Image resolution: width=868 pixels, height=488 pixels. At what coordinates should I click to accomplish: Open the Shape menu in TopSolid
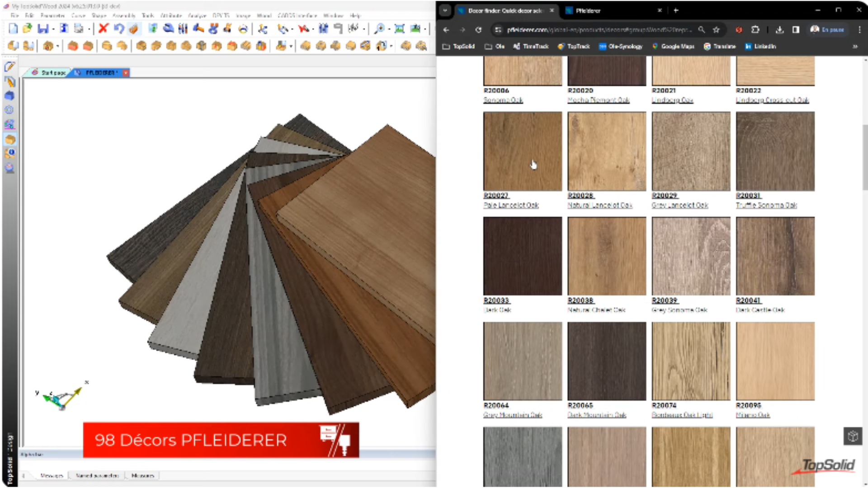pos(99,15)
